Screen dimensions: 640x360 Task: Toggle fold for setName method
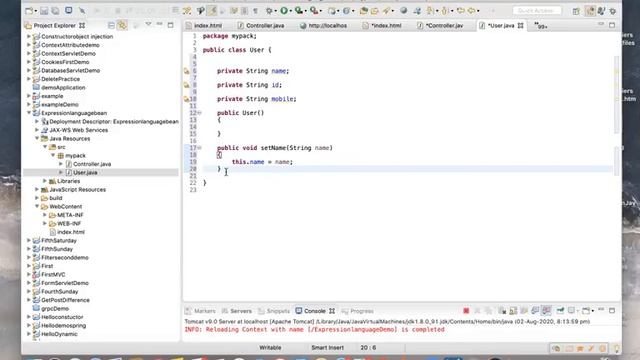tap(200, 148)
